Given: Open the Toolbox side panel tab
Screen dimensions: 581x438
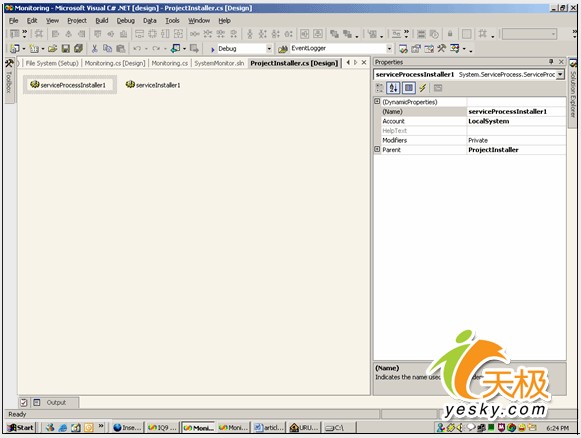Looking at the screenshot, I should click(x=9, y=80).
